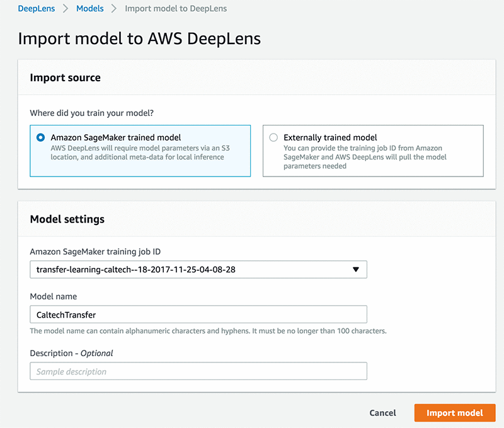
Task: Click the current page breadcrumb Import model to DeepLens
Action: 176,9
